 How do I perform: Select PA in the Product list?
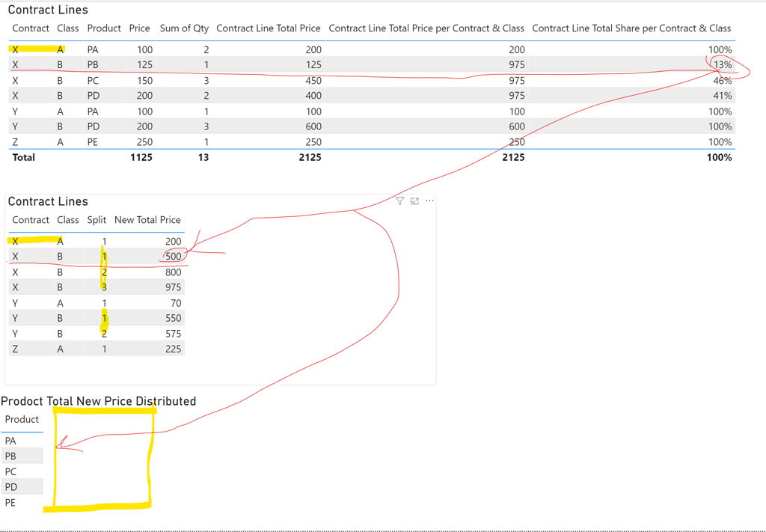coord(11,441)
